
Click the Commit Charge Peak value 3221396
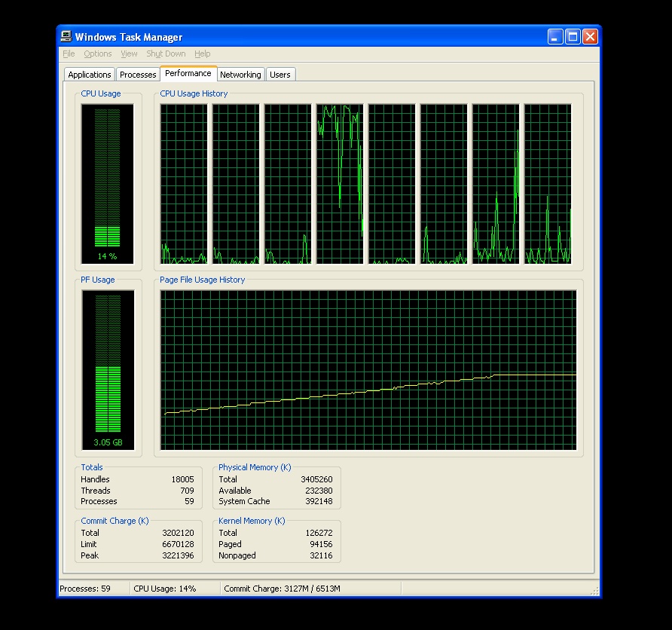click(x=178, y=555)
